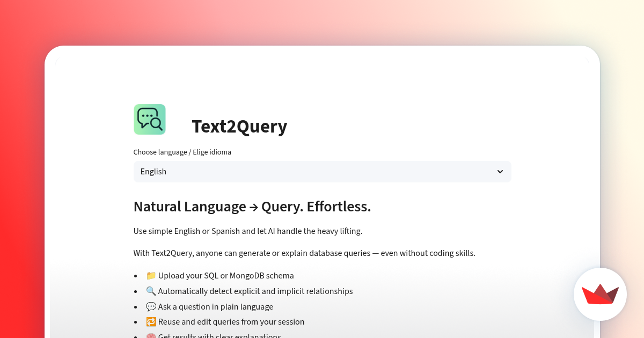This screenshot has width=644, height=338.
Task: Click the folder emoji beside the upload schema bullet
Action: click(x=151, y=275)
